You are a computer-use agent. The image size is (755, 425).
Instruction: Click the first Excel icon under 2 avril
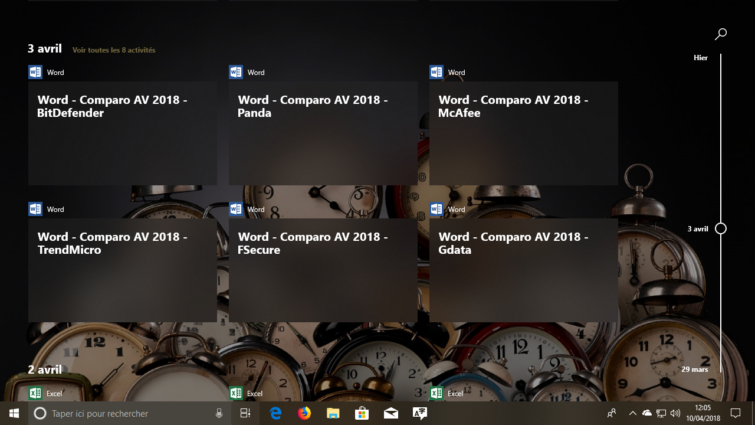pyautogui.click(x=35, y=393)
